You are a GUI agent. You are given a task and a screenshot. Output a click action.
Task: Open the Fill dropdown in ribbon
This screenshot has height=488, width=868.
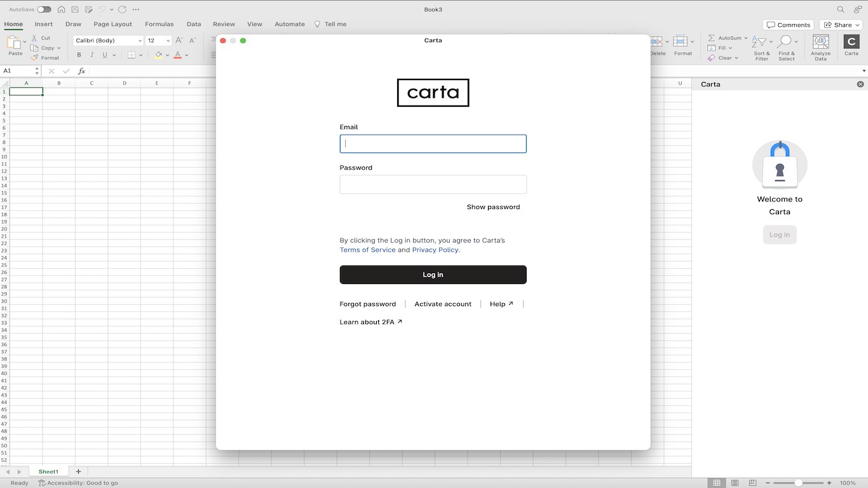(720, 48)
